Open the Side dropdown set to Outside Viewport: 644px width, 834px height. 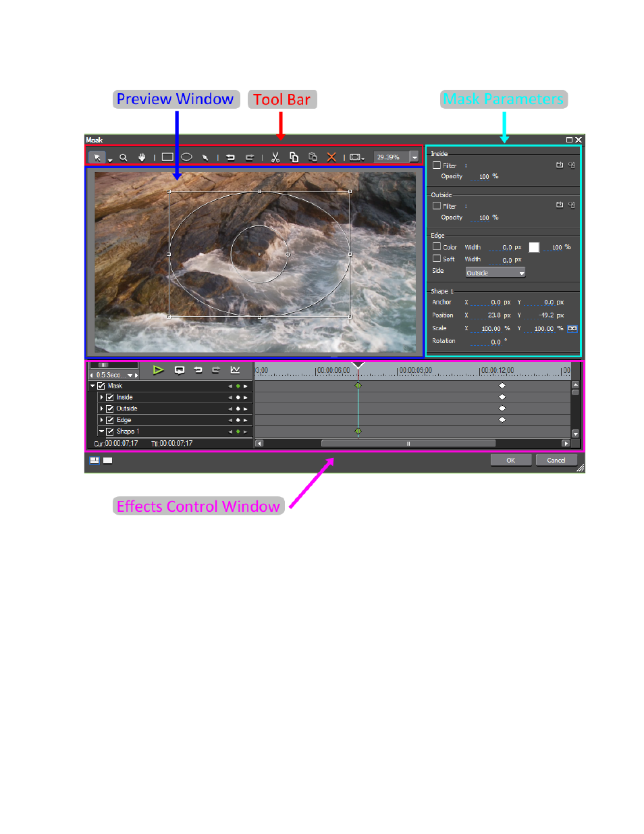(495, 273)
